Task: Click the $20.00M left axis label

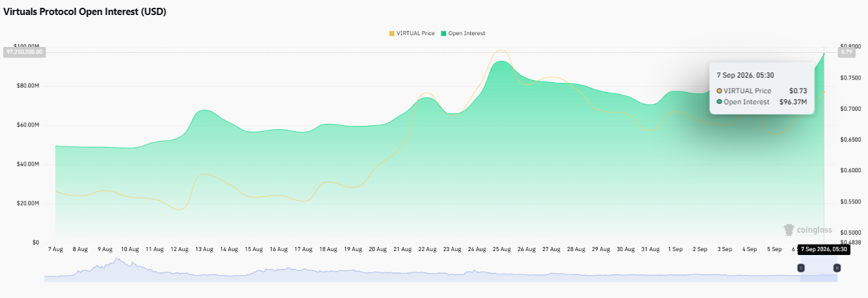Action: (27, 203)
